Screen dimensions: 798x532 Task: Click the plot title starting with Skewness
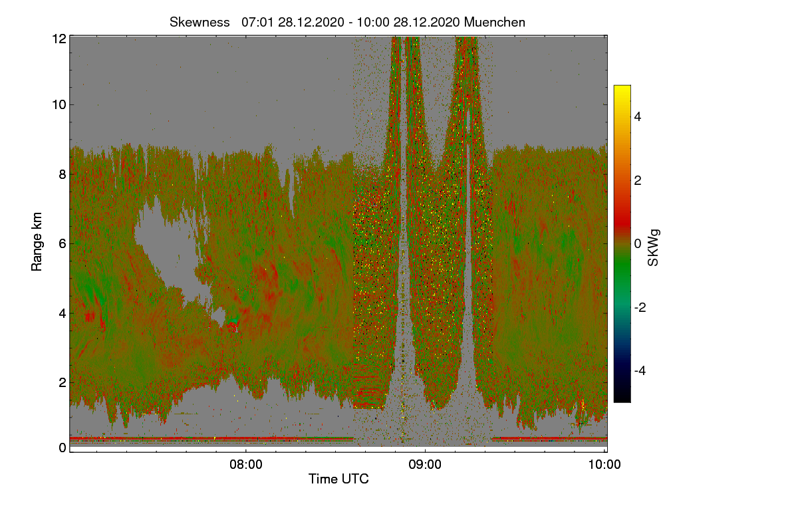(347, 22)
